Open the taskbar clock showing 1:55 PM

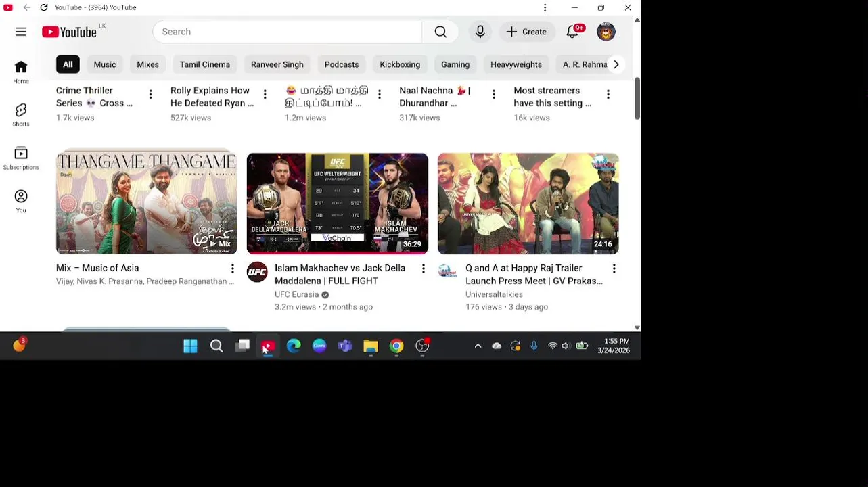(x=614, y=346)
